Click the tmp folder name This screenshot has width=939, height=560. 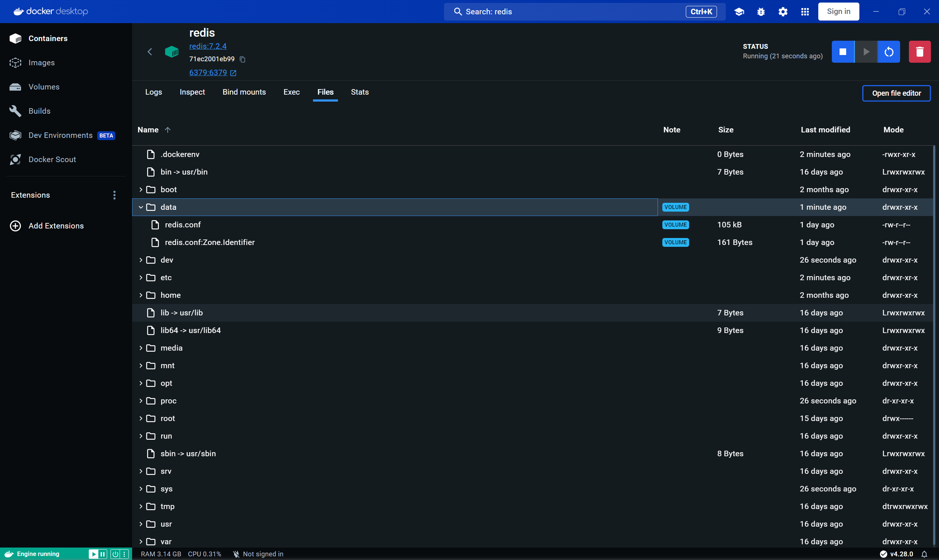pyautogui.click(x=168, y=506)
